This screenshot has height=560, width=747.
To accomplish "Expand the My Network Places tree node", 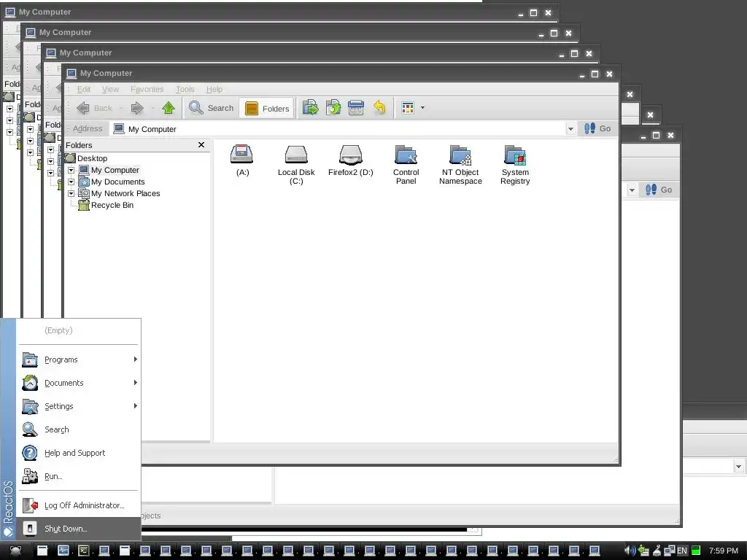I will click(71, 193).
